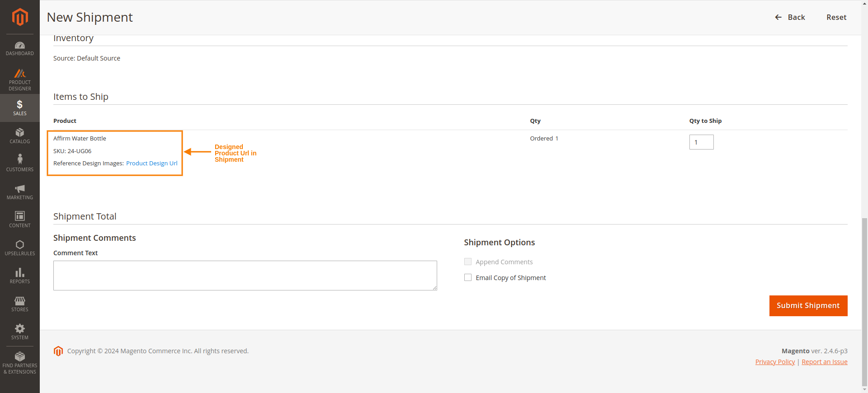Open the Product Designer menu
Screen dimensions: 868x393
coord(20,80)
